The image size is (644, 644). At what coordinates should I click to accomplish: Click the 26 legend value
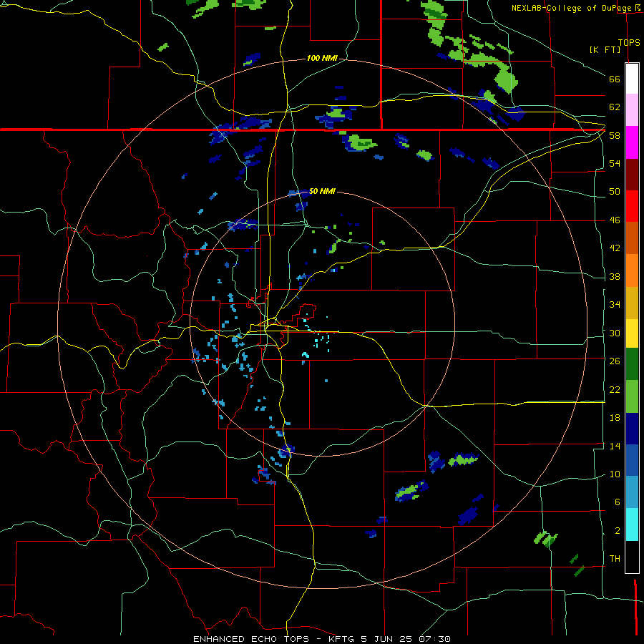615,361
